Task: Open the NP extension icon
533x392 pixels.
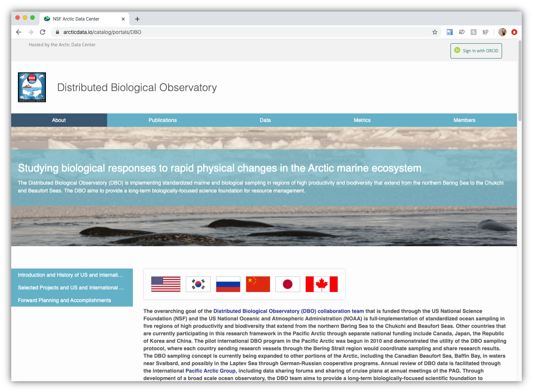Action: (x=486, y=32)
